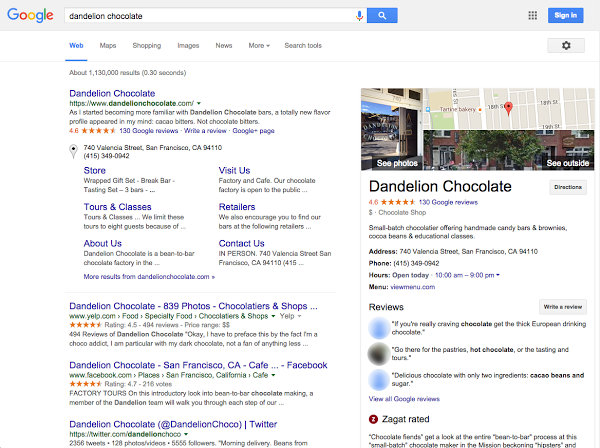Open 130 Google reviews in knowledge panel
The height and width of the screenshot is (448, 600).
(448, 202)
